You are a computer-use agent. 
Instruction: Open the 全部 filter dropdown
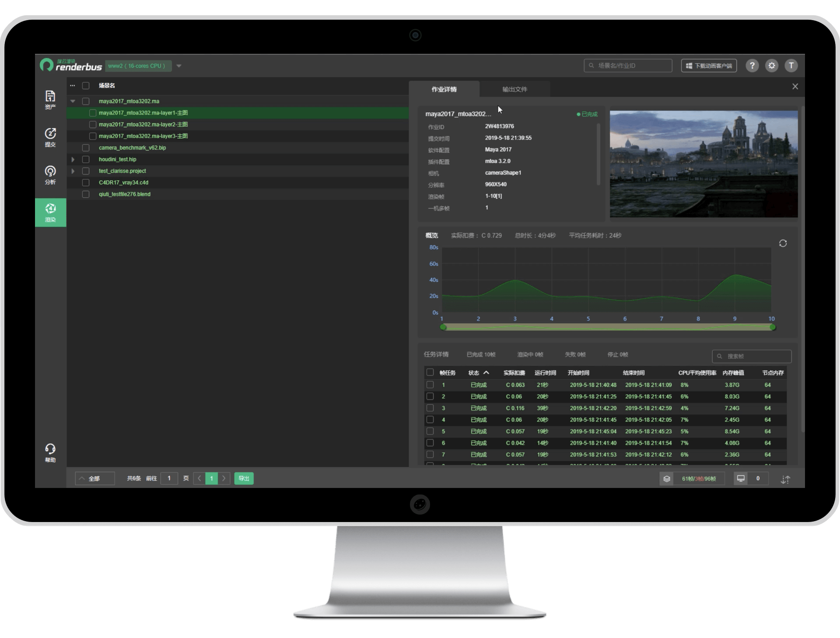pyautogui.click(x=95, y=479)
